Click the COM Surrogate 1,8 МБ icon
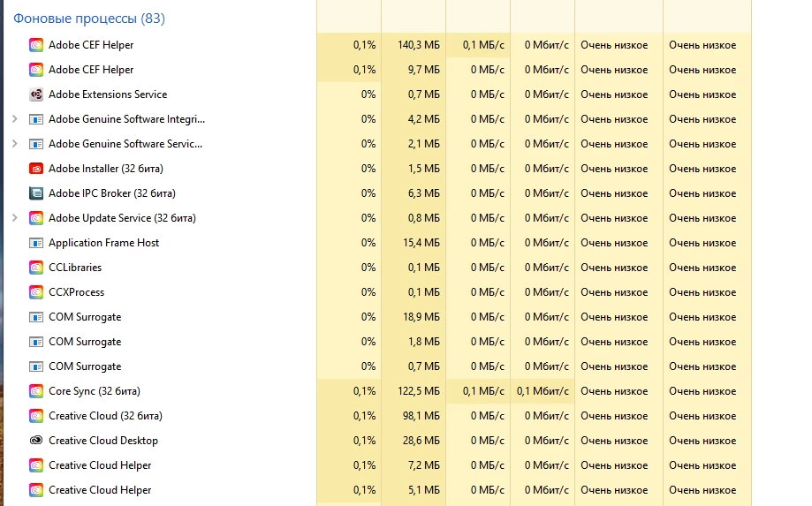 coord(35,342)
